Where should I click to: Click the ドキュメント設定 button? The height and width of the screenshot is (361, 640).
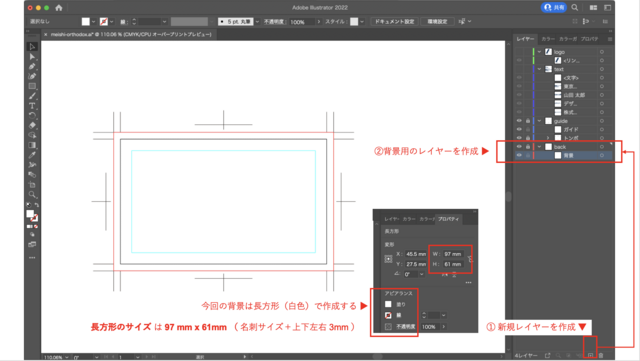[x=394, y=21]
